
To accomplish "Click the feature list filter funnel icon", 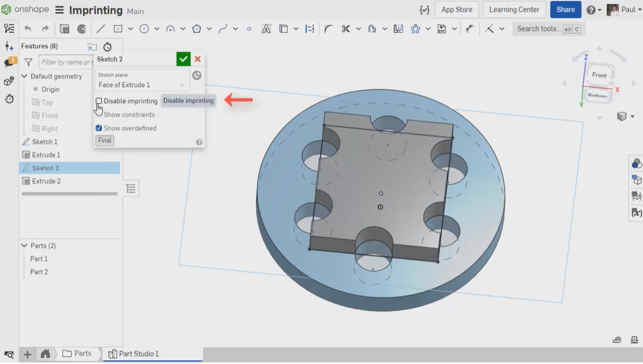I will [29, 63].
